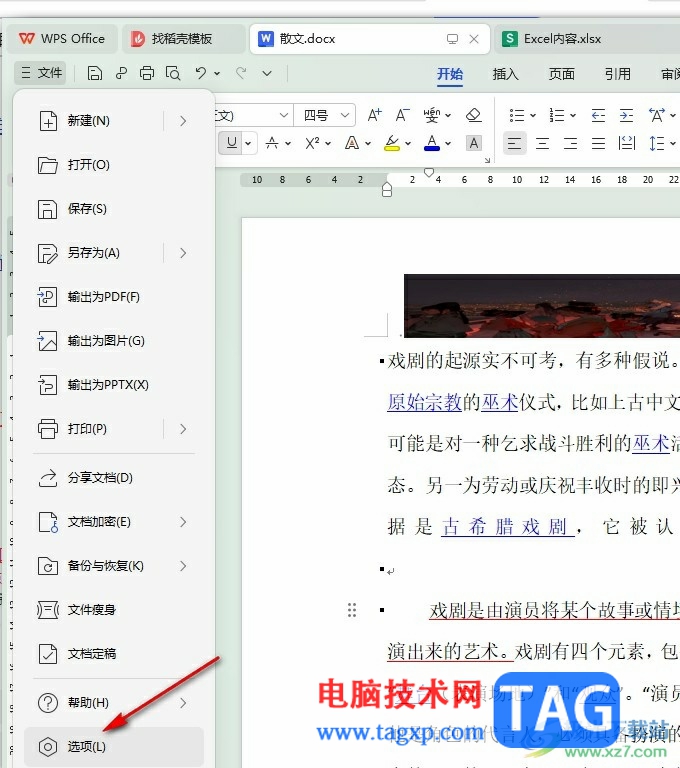Viewport: 680px width, 768px height.
Task: Click the Increase Font Size icon
Action: coord(374,116)
